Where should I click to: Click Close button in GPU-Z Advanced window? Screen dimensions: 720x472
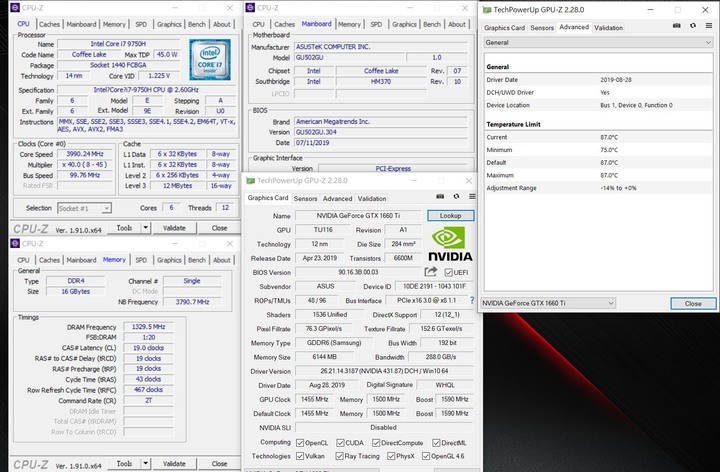693,303
